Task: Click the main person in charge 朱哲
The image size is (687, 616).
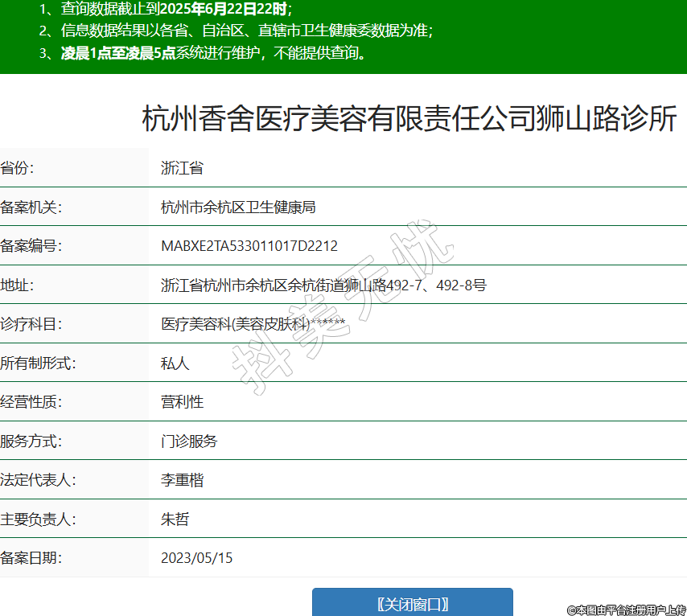Action: (175, 519)
